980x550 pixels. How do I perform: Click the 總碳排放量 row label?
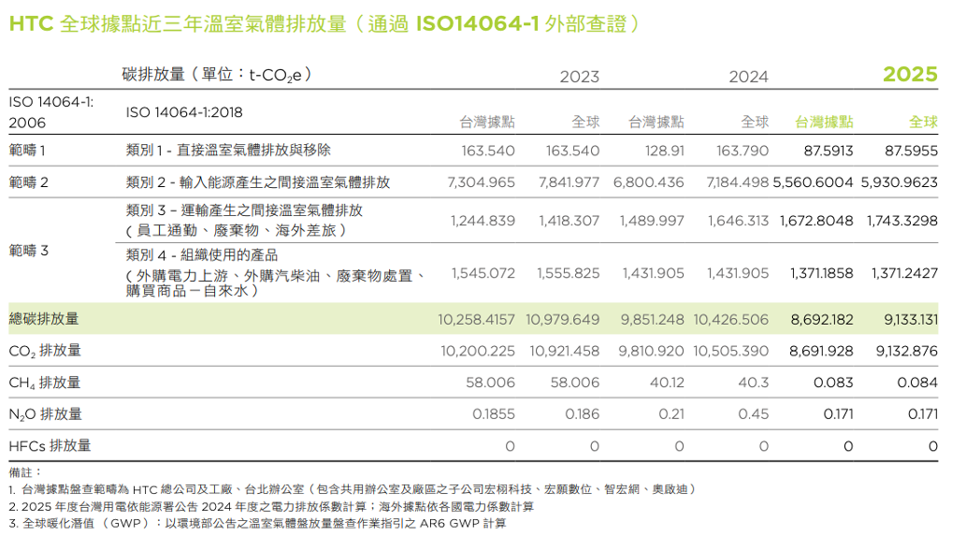tap(44, 319)
